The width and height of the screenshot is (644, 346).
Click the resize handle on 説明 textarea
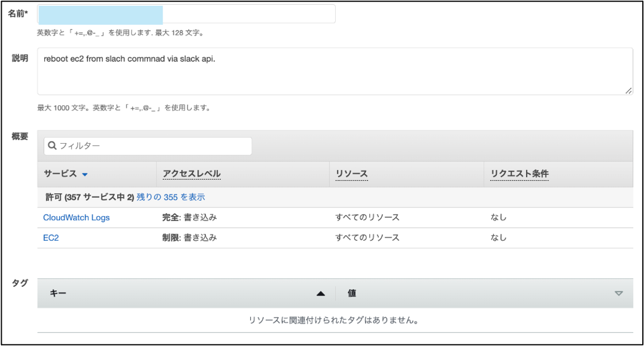click(x=628, y=90)
